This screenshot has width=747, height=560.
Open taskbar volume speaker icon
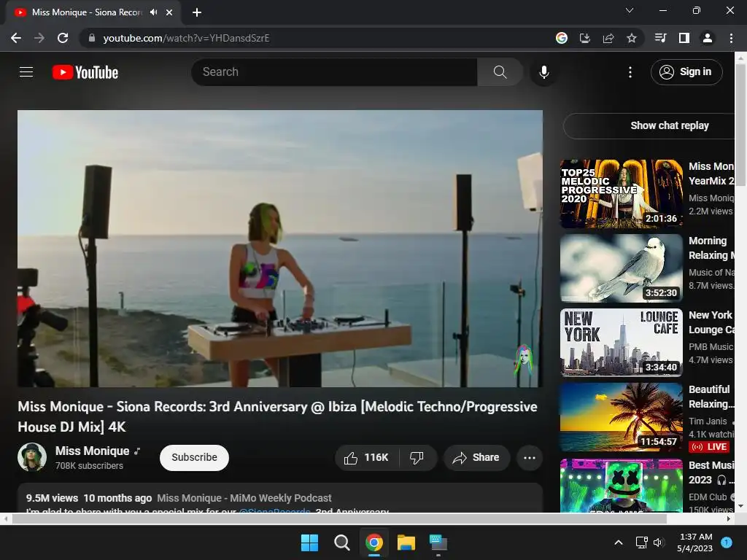(659, 542)
